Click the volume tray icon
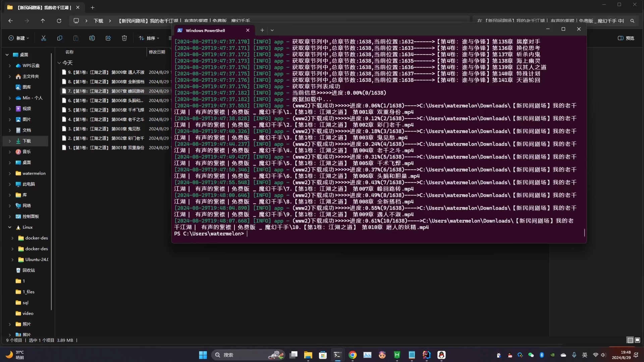The image size is (644, 362). point(603,355)
